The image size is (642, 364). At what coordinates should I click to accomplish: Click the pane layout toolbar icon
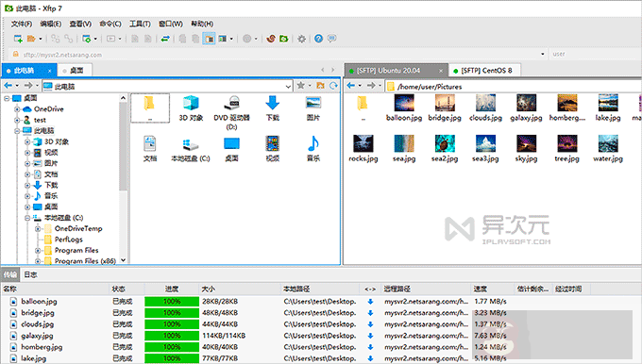(223, 39)
